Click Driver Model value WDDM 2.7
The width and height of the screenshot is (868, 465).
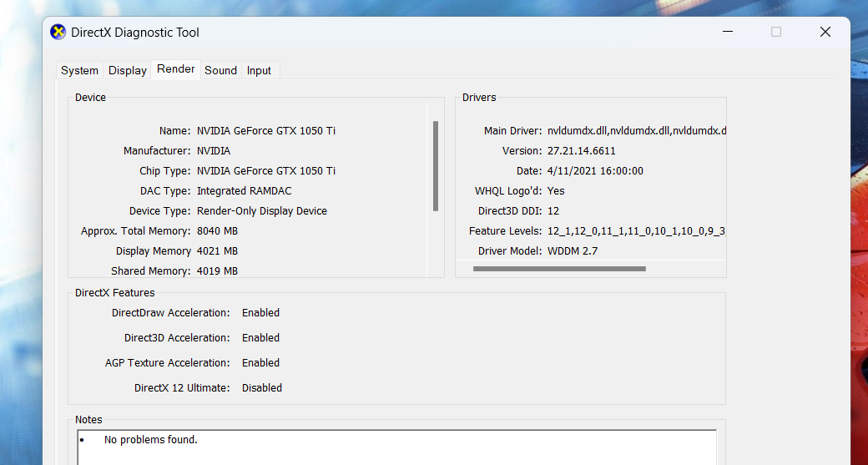[573, 250]
